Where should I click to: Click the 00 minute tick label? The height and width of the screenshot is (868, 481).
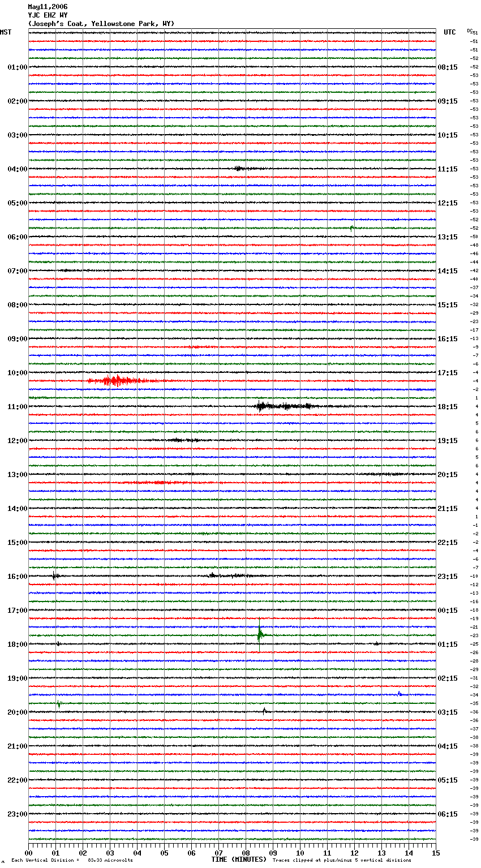[x=28, y=853]
